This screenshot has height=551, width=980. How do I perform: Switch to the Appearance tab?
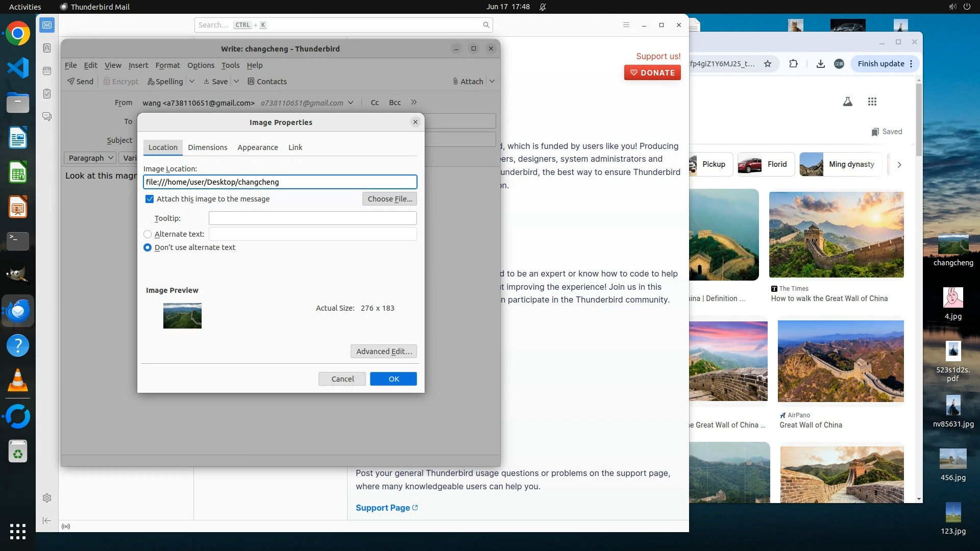point(257,147)
